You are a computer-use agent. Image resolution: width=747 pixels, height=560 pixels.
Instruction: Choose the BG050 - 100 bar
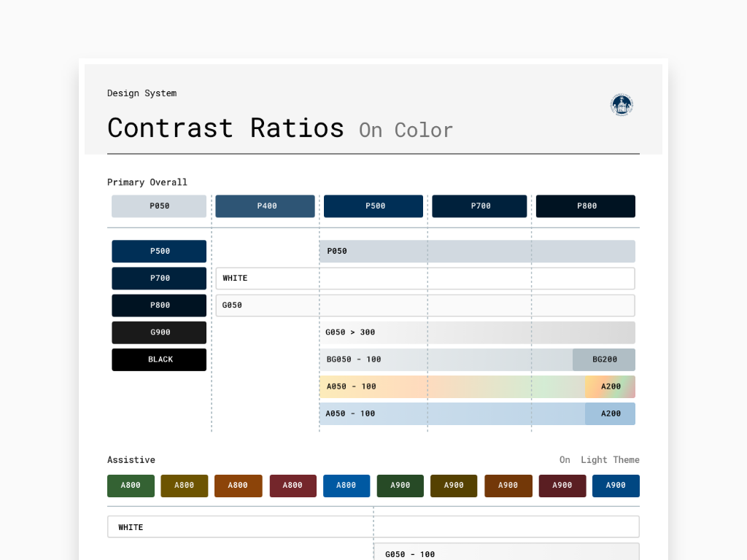446,359
